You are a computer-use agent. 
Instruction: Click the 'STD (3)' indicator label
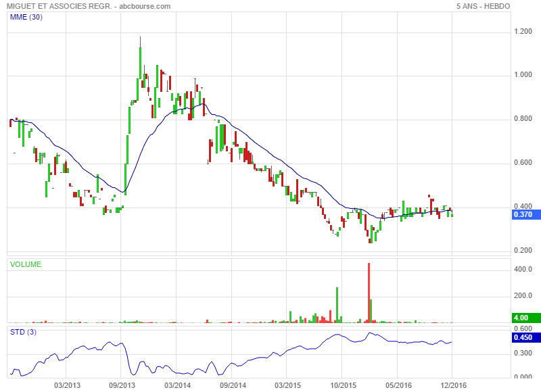[23, 332]
